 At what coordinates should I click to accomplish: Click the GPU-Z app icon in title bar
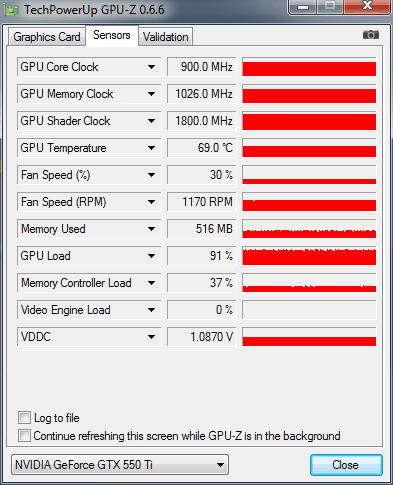tap(11, 10)
